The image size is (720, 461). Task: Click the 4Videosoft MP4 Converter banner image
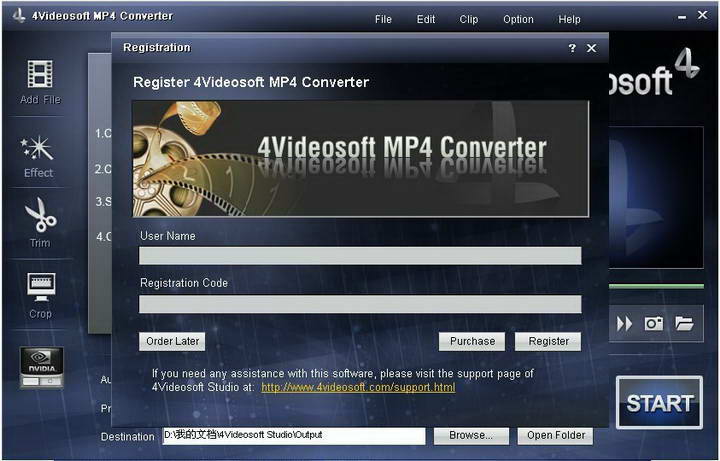pos(360,158)
